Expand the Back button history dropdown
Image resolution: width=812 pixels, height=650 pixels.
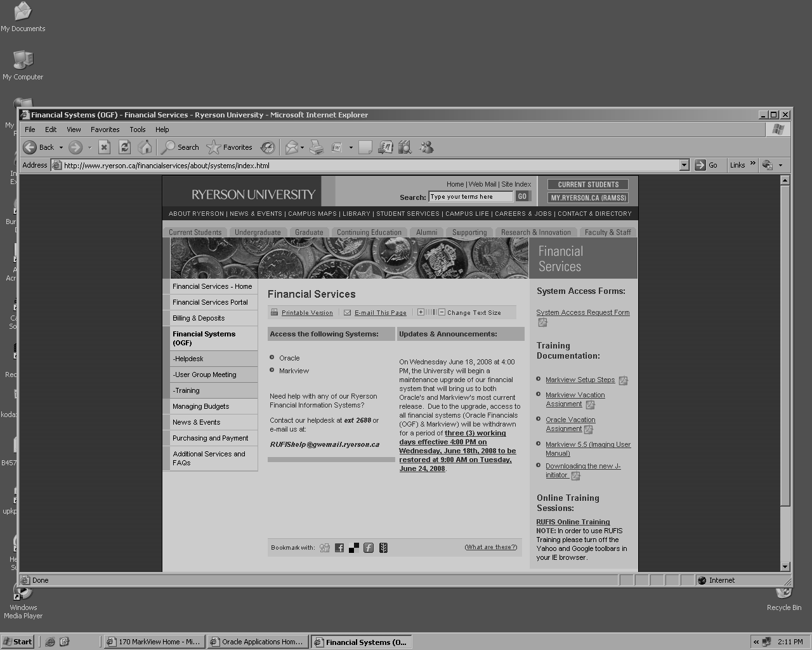point(61,147)
